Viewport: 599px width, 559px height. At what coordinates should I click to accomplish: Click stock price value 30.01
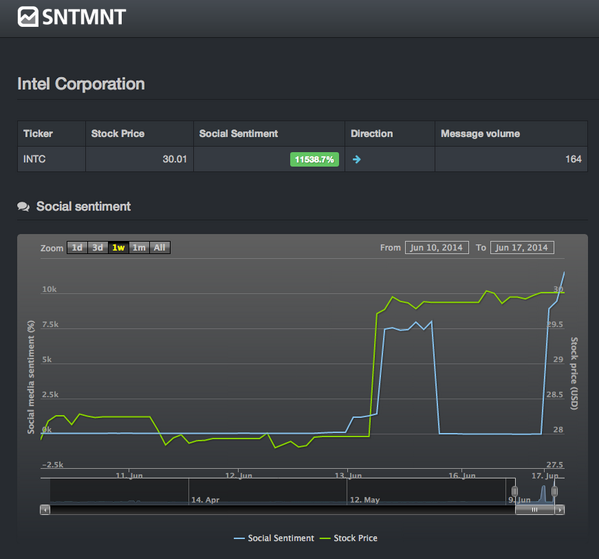tap(175, 159)
